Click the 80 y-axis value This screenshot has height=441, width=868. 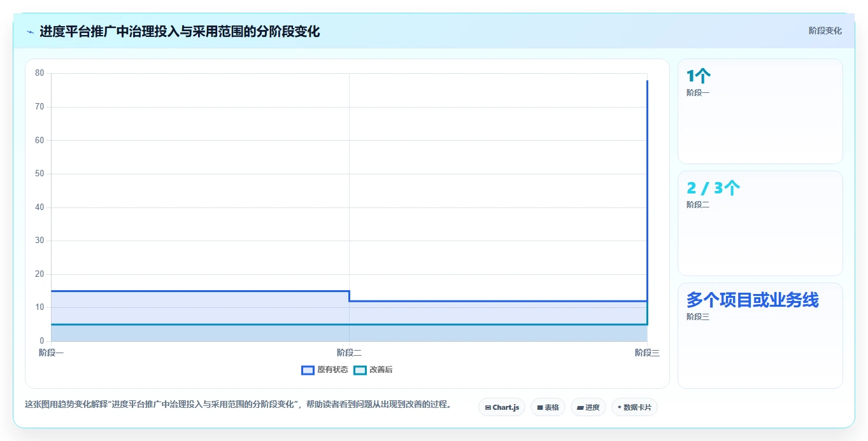pyautogui.click(x=39, y=73)
